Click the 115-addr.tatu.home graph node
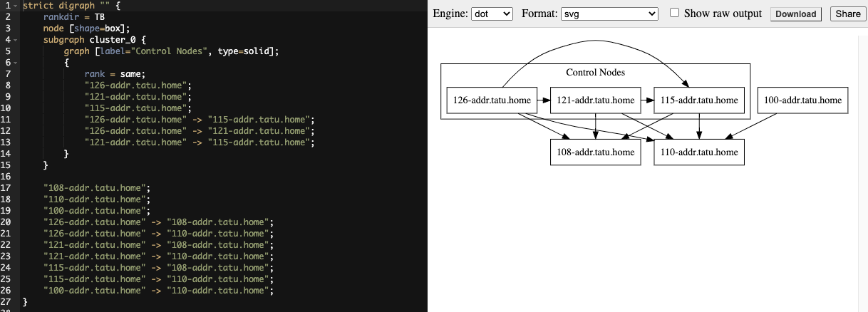The image size is (868, 312). pos(699,100)
